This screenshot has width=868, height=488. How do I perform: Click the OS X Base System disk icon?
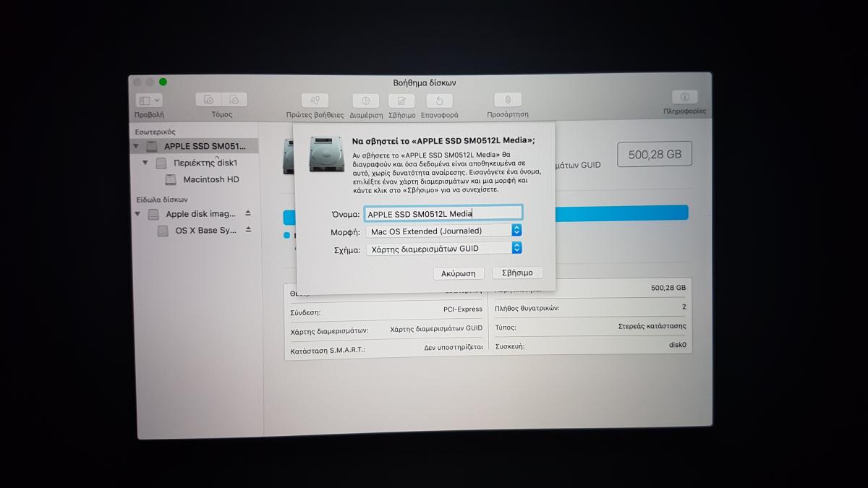pos(163,231)
